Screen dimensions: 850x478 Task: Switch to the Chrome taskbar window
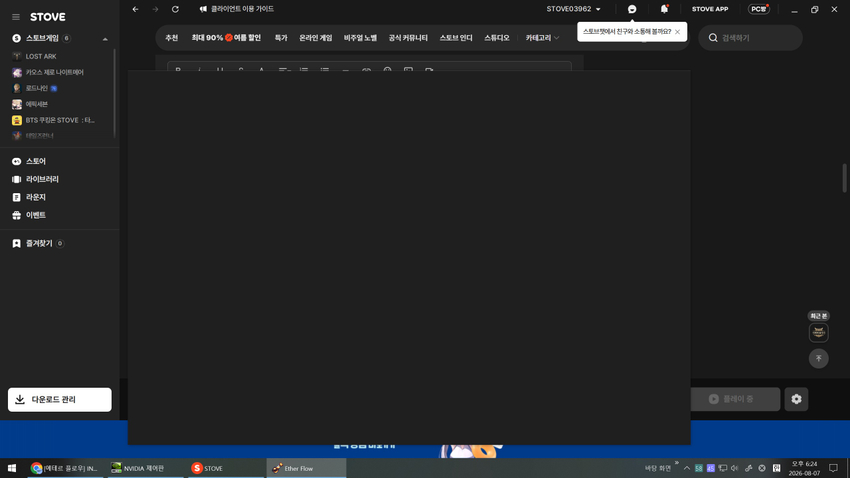[64, 468]
